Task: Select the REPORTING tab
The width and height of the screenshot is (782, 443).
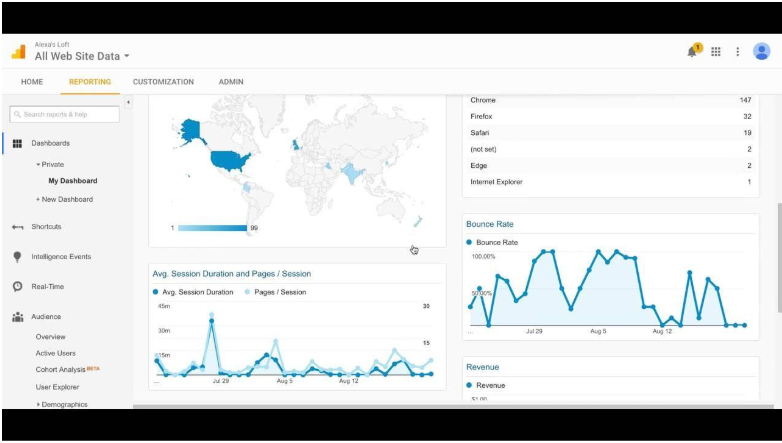Action: [x=90, y=82]
